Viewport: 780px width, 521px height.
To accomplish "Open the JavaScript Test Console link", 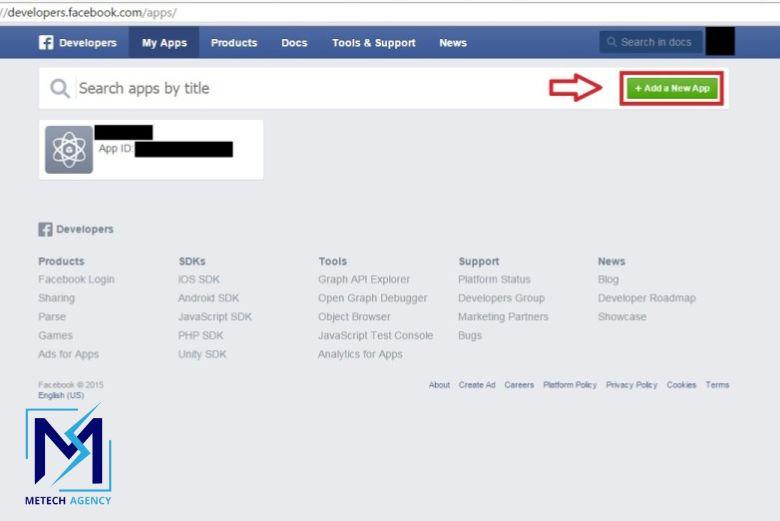I will click(x=376, y=335).
